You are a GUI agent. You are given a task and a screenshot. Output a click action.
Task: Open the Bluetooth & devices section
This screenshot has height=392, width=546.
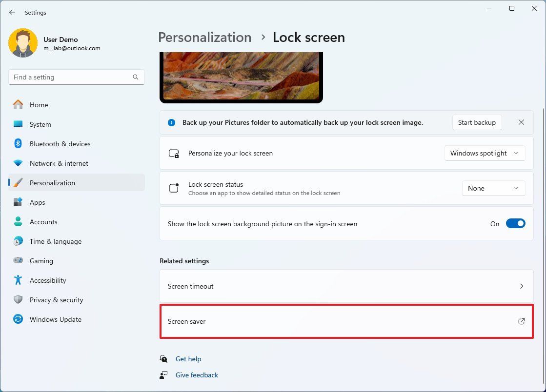(19, 144)
